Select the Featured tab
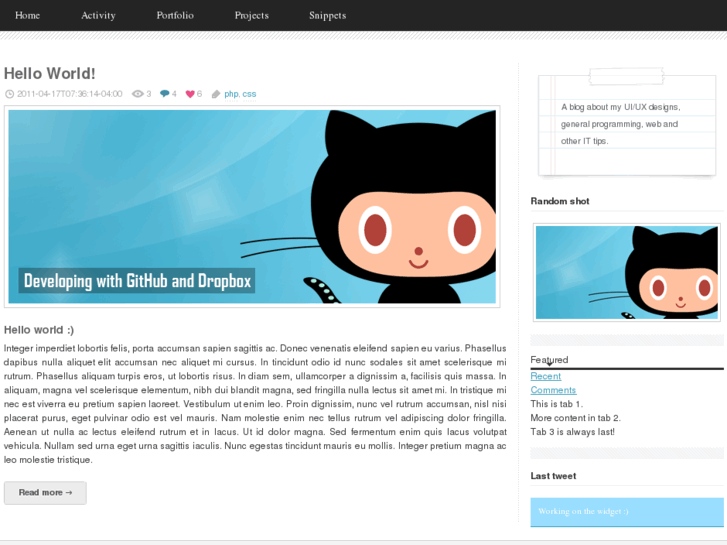Viewport: 727px width, 545px height. pyautogui.click(x=549, y=360)
